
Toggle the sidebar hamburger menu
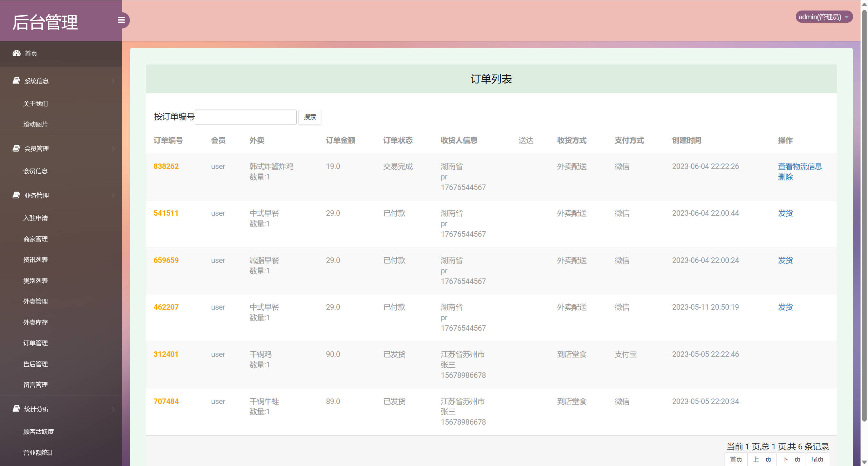click(121, 20)
